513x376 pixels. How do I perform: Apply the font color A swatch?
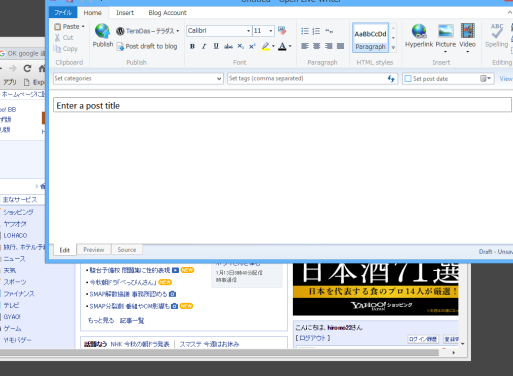[282, 46]
